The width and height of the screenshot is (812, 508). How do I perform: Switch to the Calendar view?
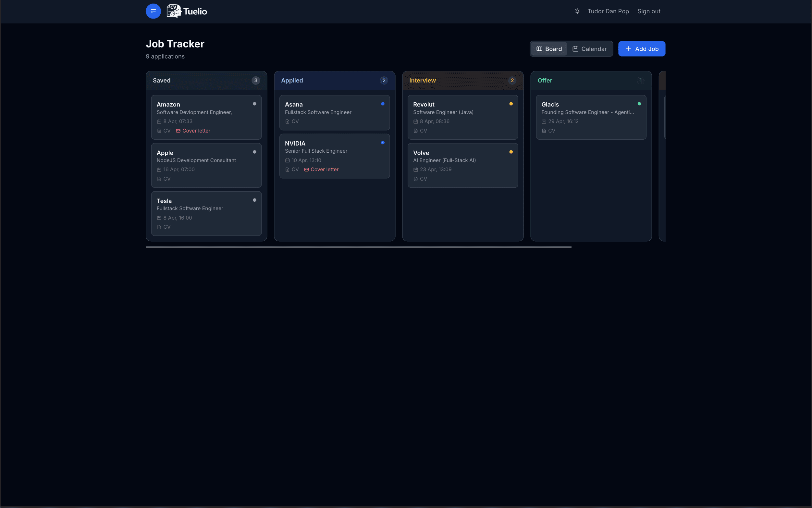point(590,49)
